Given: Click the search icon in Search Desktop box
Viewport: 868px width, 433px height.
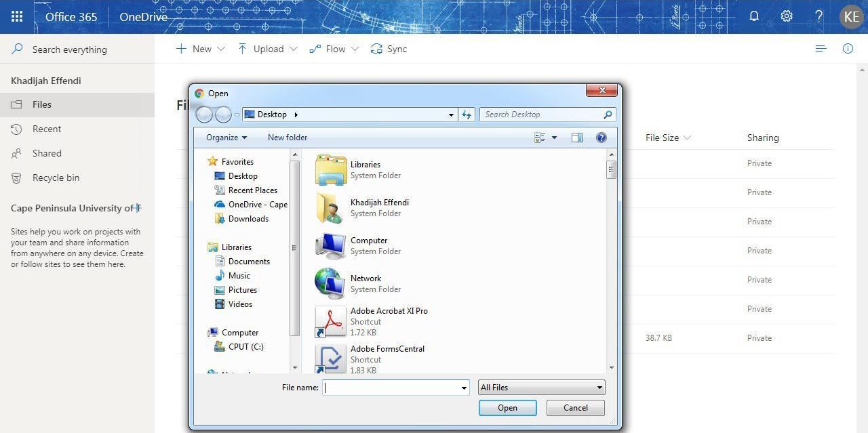Looking at the screenshot, I should [x=608, y=115].
